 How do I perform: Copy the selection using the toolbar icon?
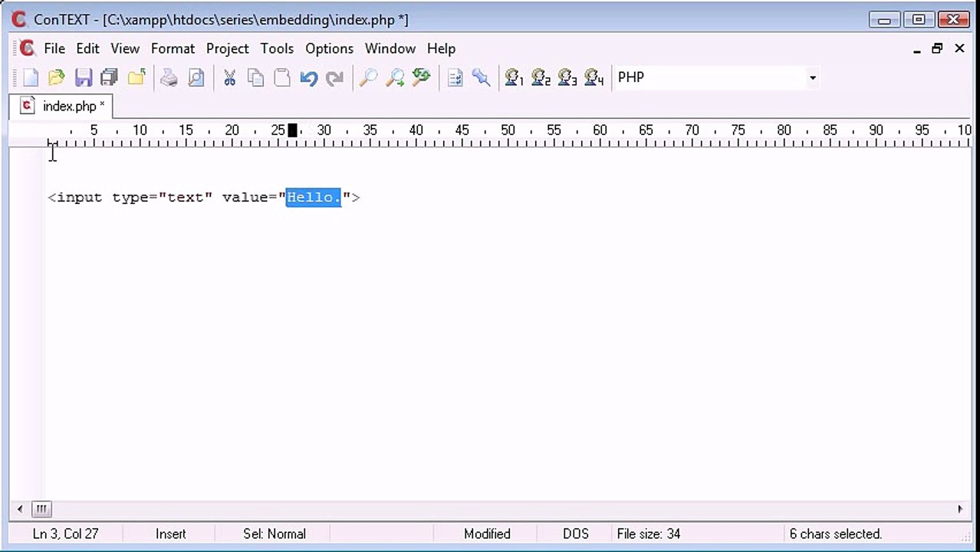click(256, 77)
